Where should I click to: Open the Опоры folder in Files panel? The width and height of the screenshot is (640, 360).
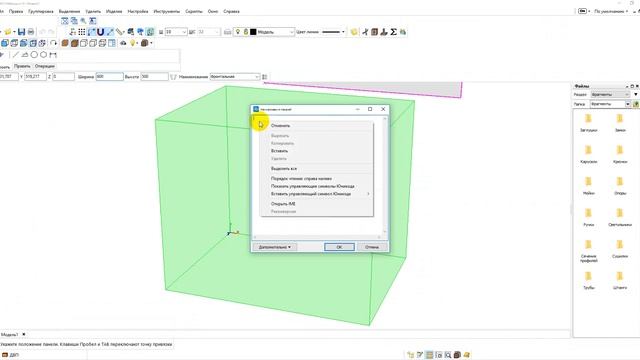[x=620, y=186]
